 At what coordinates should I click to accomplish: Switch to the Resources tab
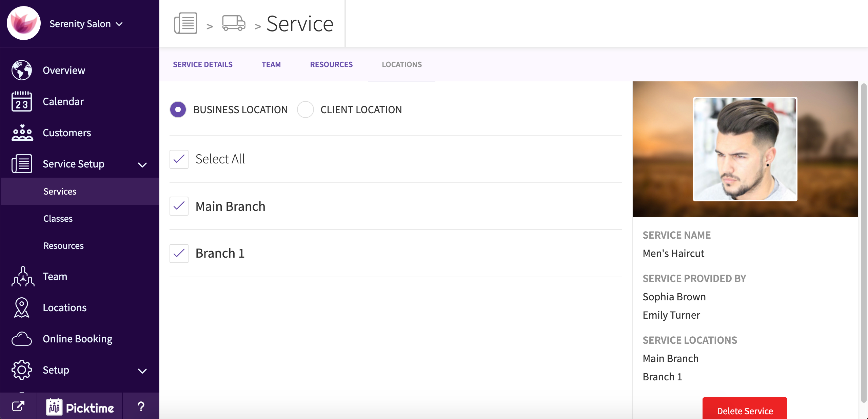pos(331,64)
